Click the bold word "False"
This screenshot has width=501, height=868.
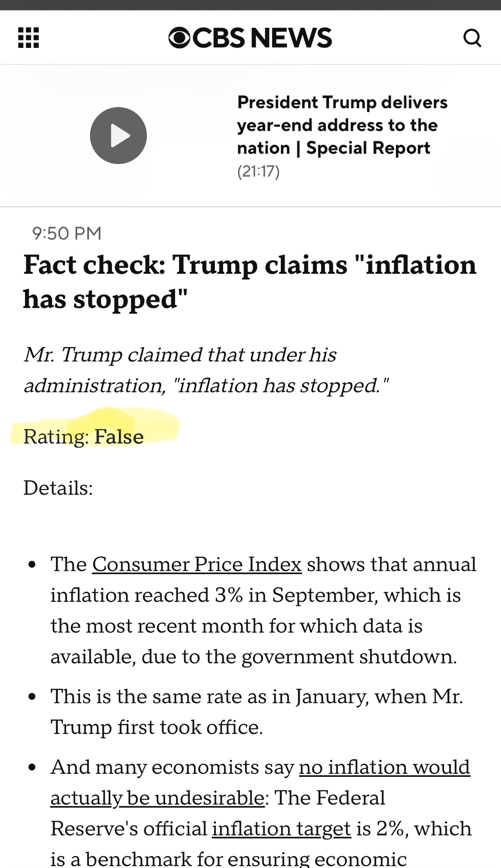(119, 437)
